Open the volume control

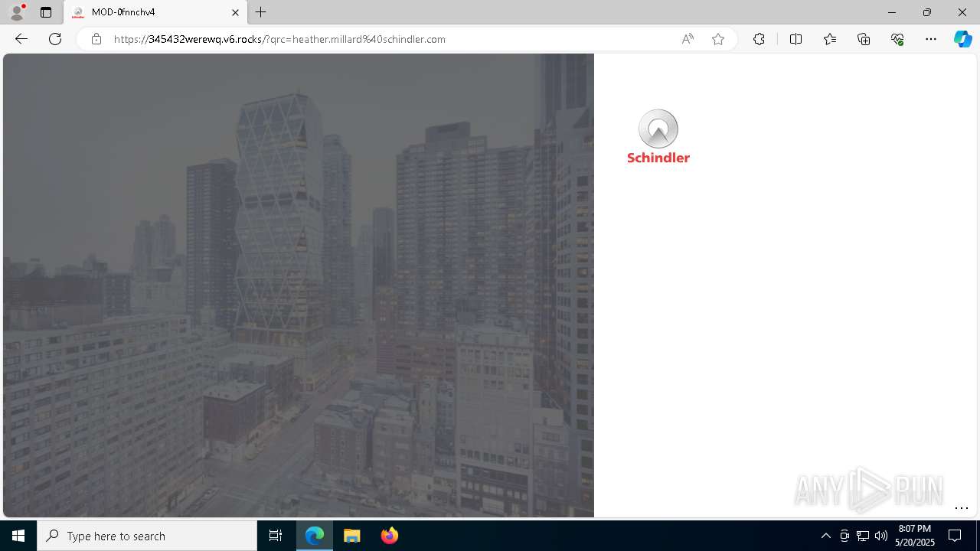(881, 536)
